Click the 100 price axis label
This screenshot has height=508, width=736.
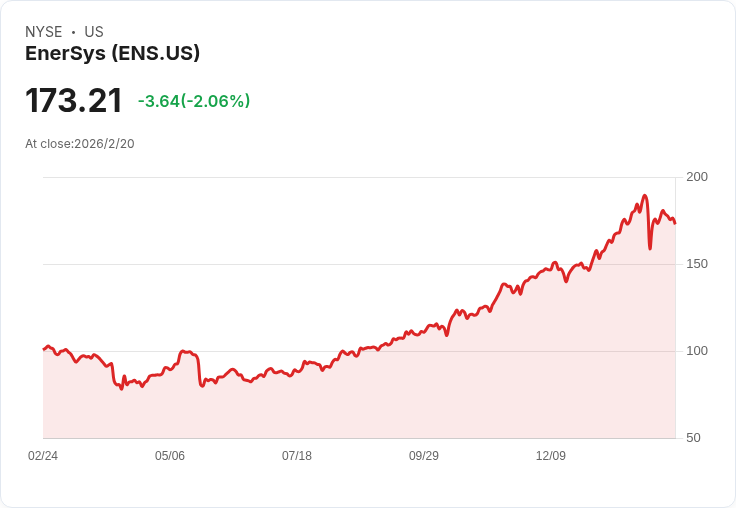[697, 351]
